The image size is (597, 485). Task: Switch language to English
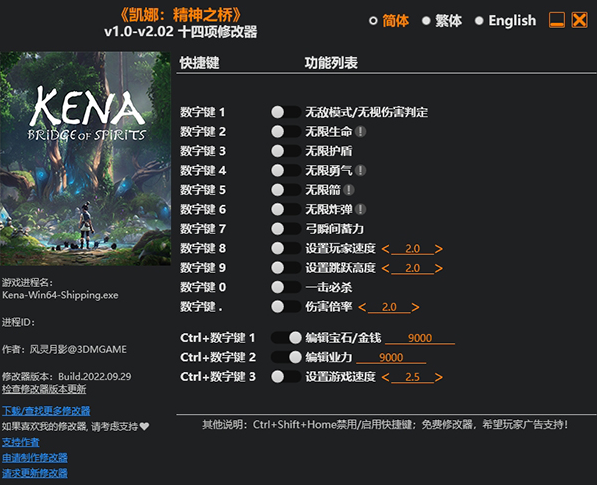pyautogui.click(x=505, y=21)
